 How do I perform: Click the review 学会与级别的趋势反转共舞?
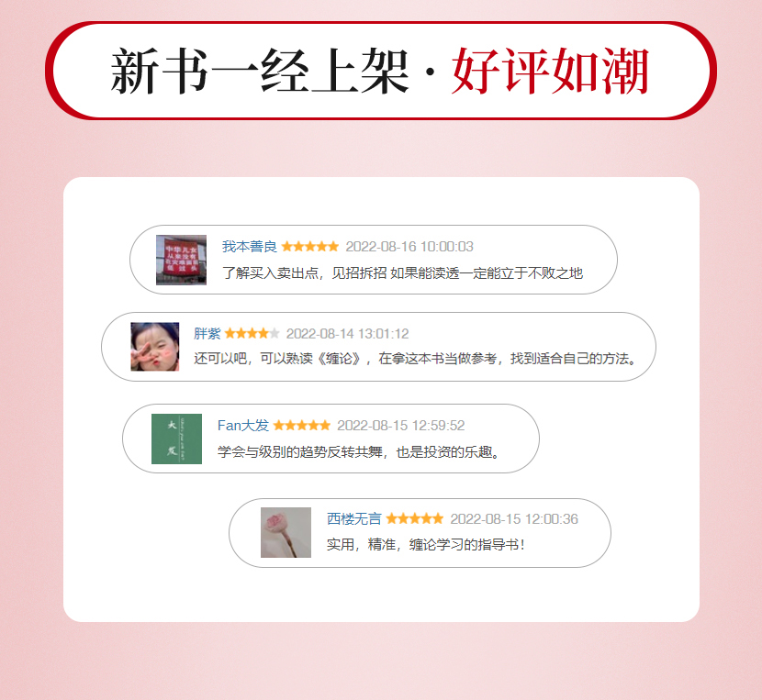tap(359, 452)
